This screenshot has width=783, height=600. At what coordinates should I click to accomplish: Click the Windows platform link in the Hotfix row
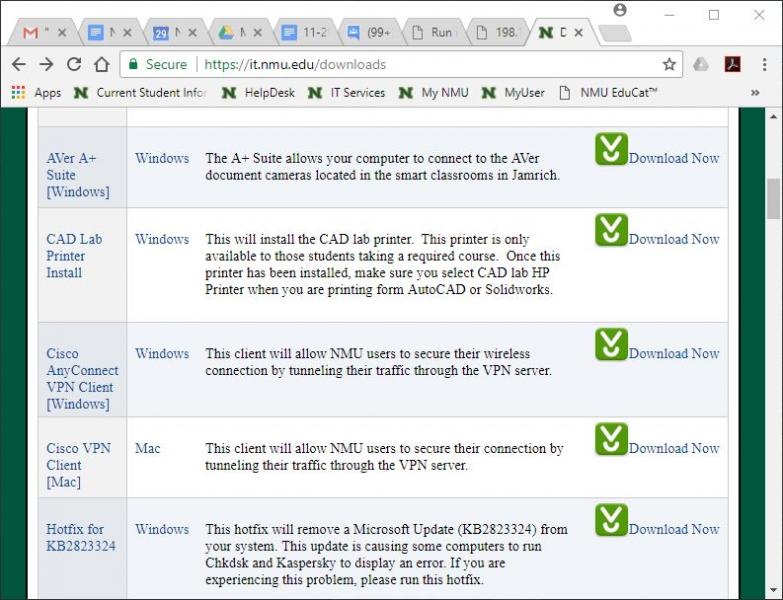coord(162,529)
